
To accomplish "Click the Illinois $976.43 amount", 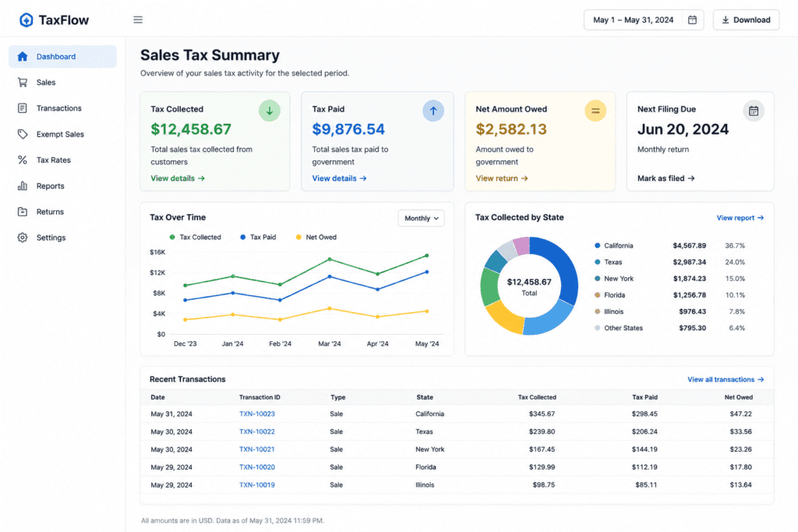I will pos(692,312).
